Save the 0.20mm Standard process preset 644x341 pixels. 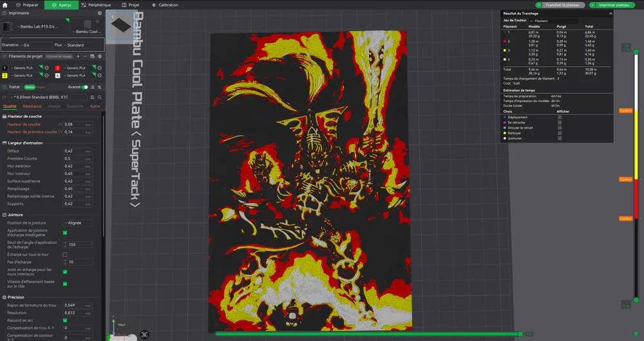pyautogui.click(x=92, y=97)
